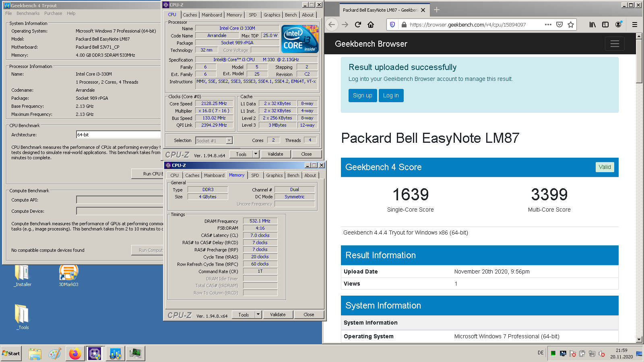Switch to Caches tab in upper CPU-Z
Viewport: 644px width, 362px height.
click(190, 15)
